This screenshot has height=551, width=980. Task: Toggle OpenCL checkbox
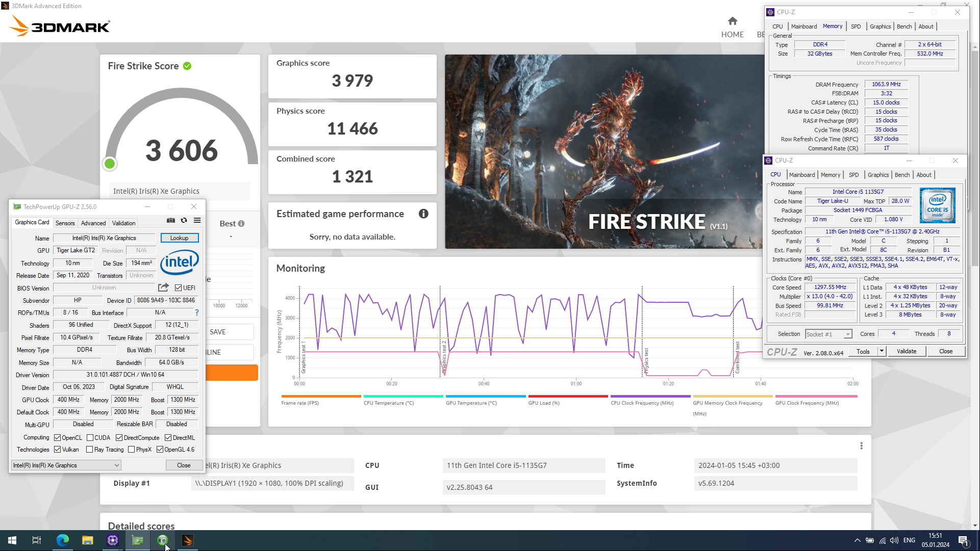(58, 438)
